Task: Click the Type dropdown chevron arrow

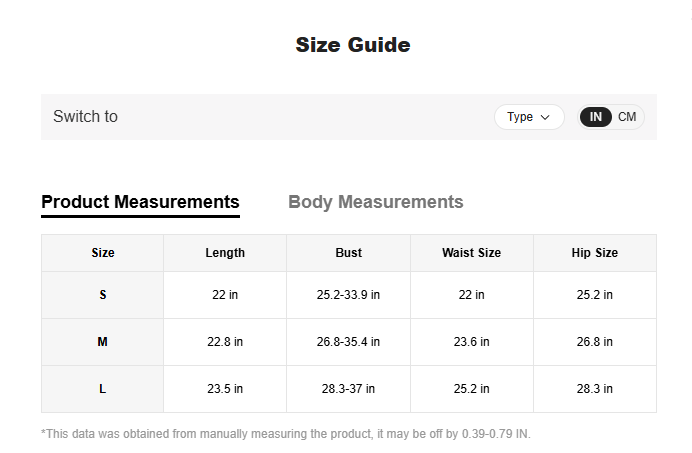Action: point(545,117)
